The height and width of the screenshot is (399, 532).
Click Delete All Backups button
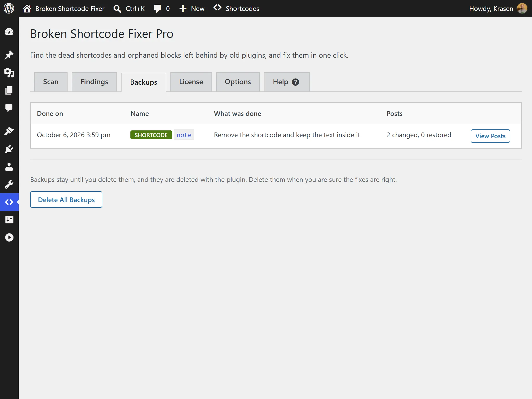point(66,199)
